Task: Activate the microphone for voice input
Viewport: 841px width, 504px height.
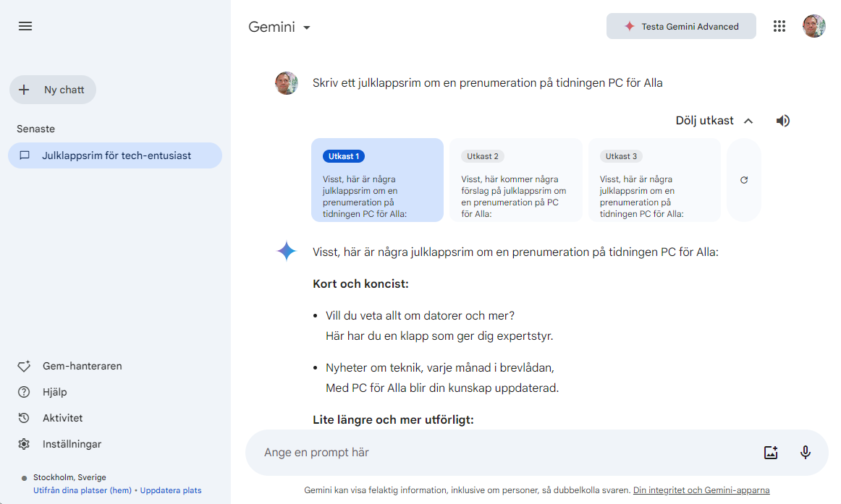Action: (x=805, y=453)
